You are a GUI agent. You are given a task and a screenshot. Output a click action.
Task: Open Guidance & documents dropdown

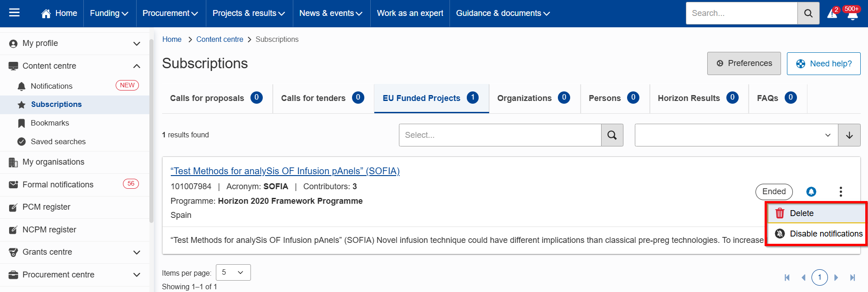[x=503, y=13]
